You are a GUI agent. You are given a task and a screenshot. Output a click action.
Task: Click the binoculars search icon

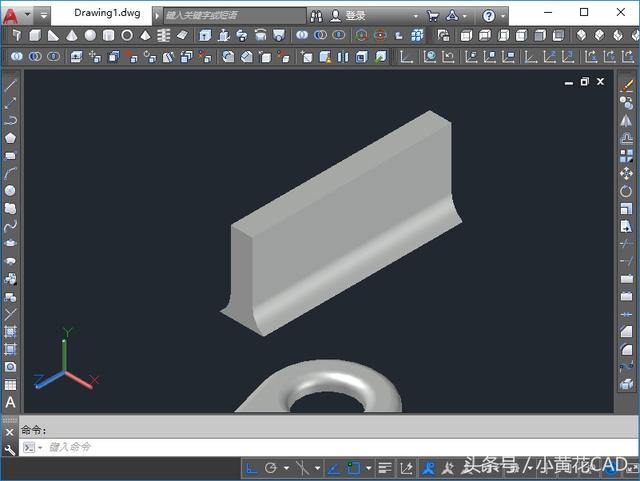point(318,16)
